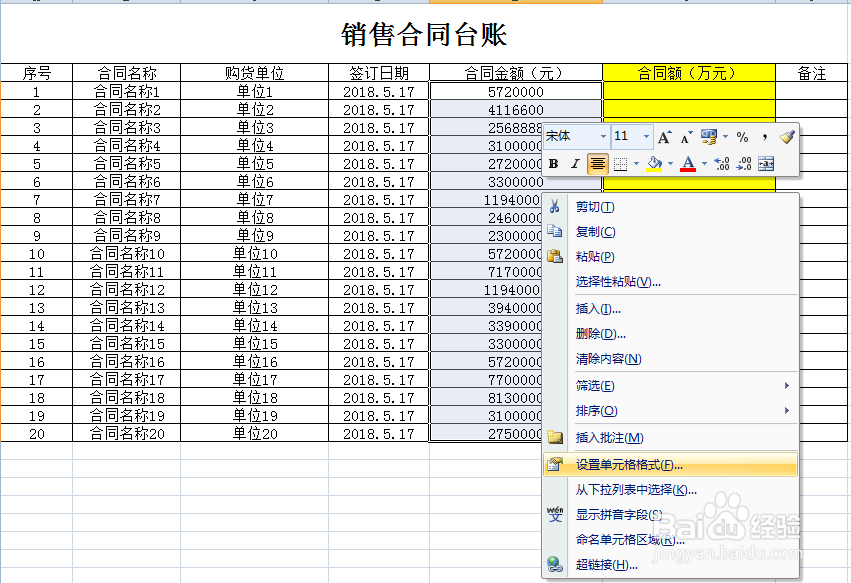
Task: Click the phonetic field wén icon
Action: click(x=555, y=514)
